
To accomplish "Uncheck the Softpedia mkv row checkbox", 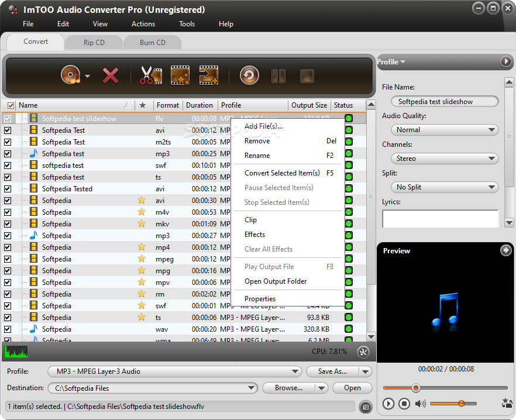I will click(x=8, y=224).
